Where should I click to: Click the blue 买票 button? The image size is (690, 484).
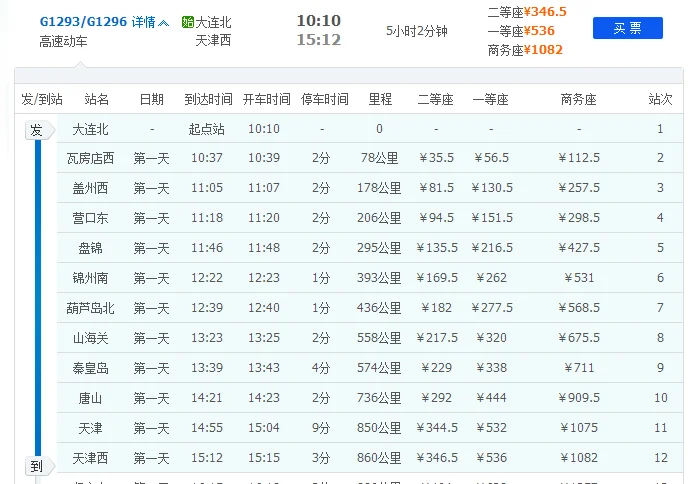tap(627, 28)
